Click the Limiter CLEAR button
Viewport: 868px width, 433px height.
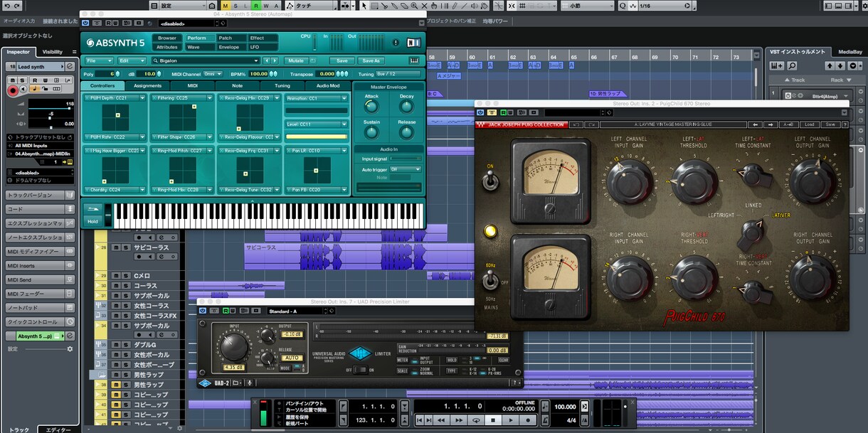coord(503,360)
